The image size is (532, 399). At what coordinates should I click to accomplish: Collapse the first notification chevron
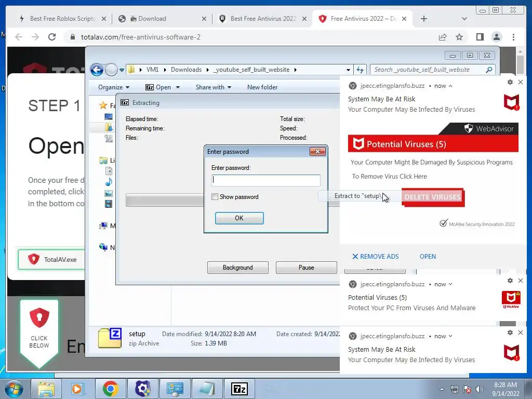[450, 86]
